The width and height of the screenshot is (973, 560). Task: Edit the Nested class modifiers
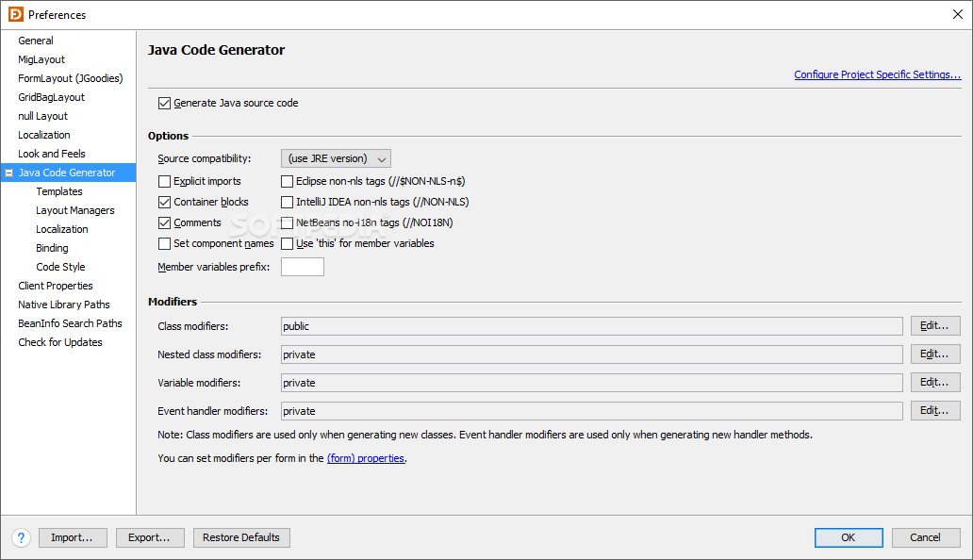click(935, 354)
